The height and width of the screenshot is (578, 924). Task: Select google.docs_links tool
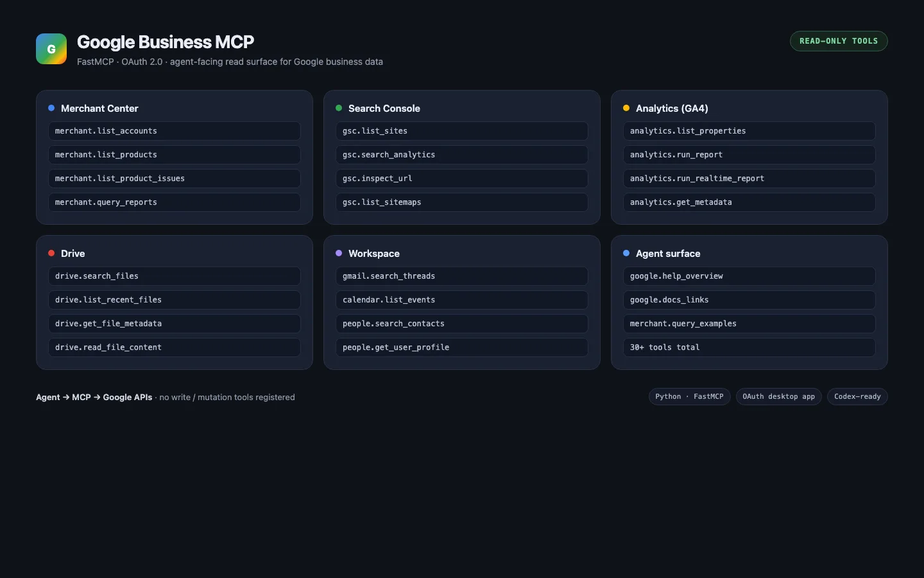pyautogui.click(x=749, y=300)
